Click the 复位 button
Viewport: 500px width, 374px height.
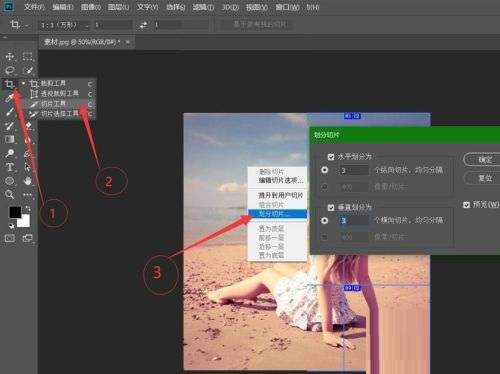coord(483,178)
